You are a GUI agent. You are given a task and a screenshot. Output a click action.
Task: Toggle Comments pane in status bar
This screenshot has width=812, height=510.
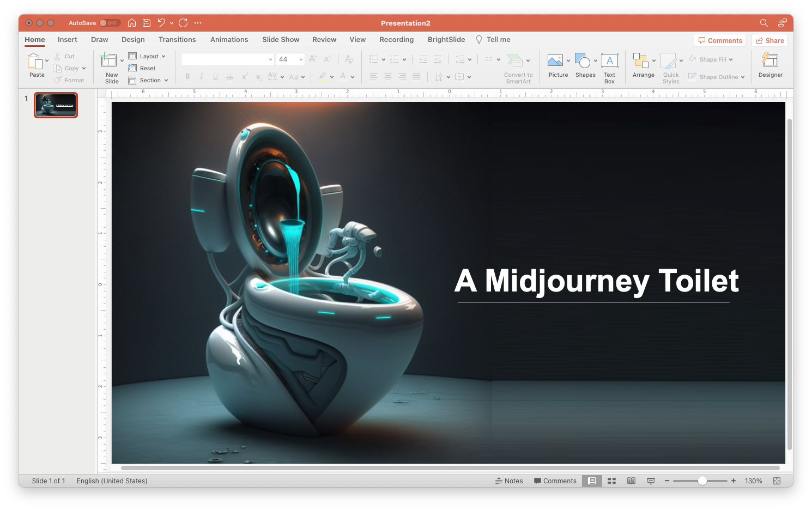click(x=555, y=481)
